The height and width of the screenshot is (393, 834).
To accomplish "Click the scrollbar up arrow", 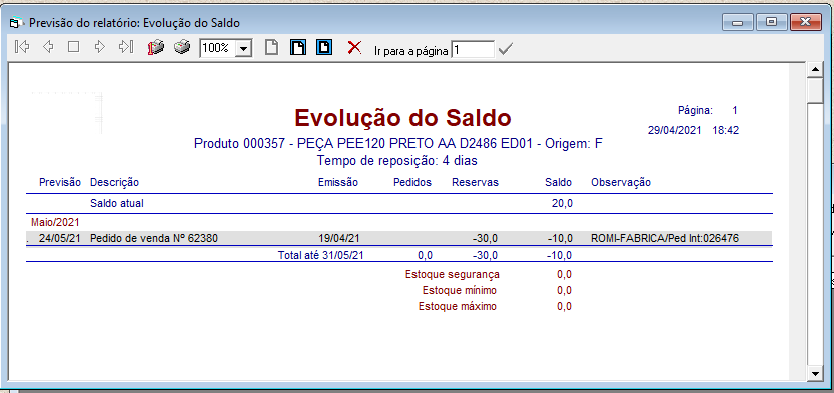I will (815, 70).
